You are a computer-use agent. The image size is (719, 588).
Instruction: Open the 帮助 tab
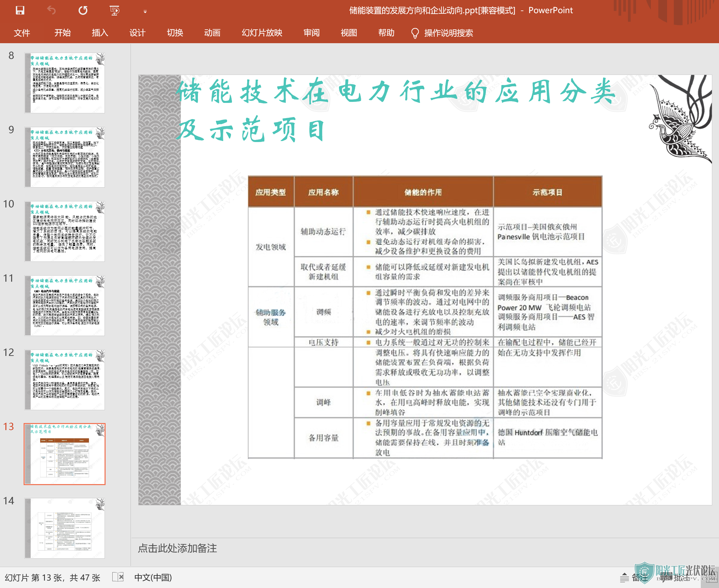(x=386, y=33)
